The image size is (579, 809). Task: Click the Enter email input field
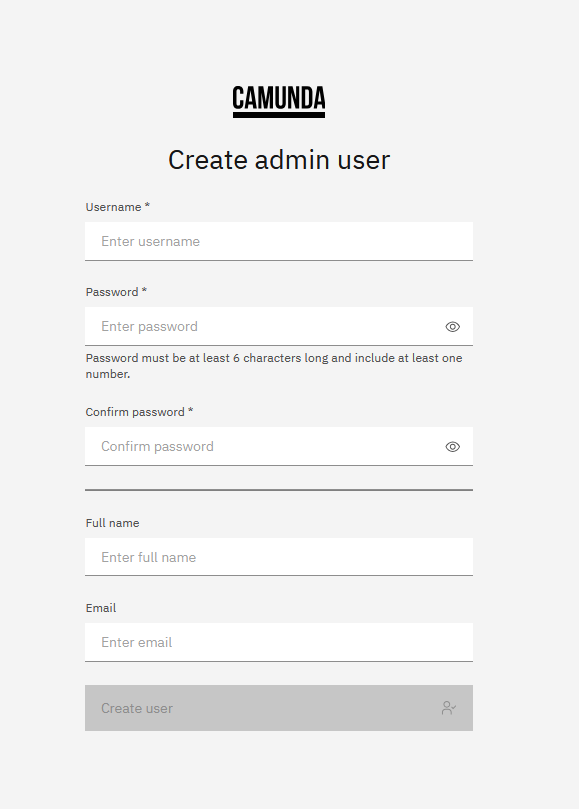(278, 642)
